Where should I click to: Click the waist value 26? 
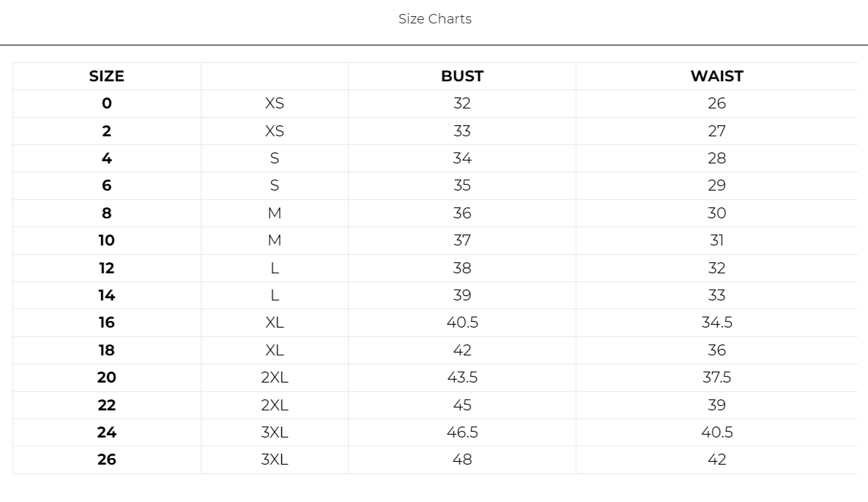coord(717,103)
